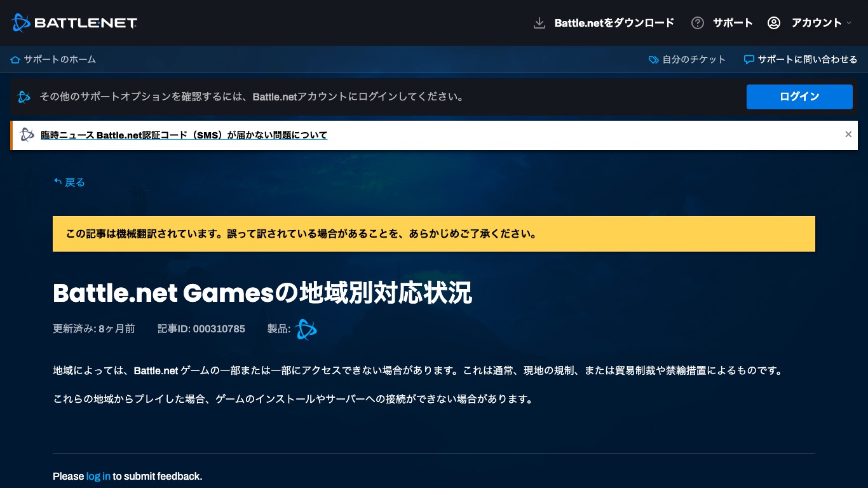The height and width of the screenshot is (488, 868).
Task: Open the Battle.net logo home link
Action: click(x=74, y=23)
